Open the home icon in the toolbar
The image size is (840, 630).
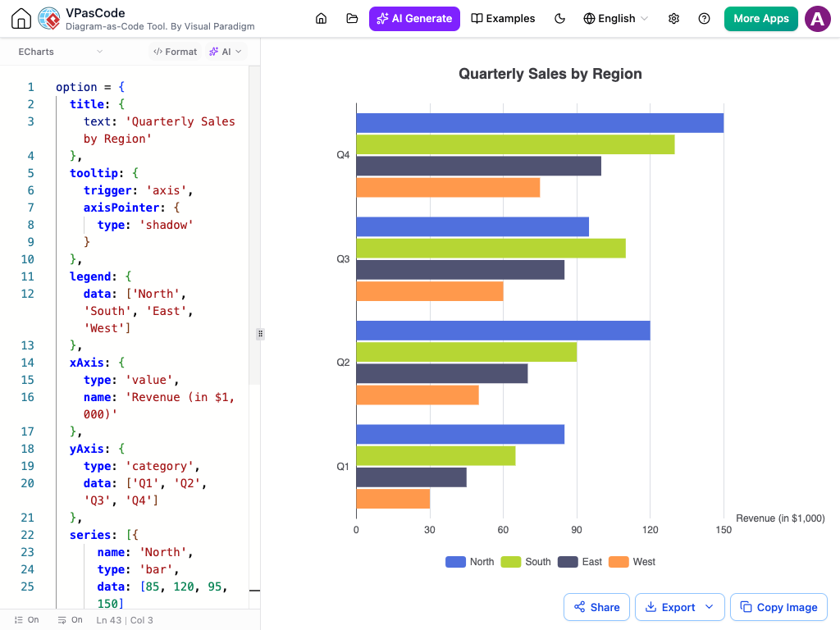pyautogui.click(x=321, y=19)
